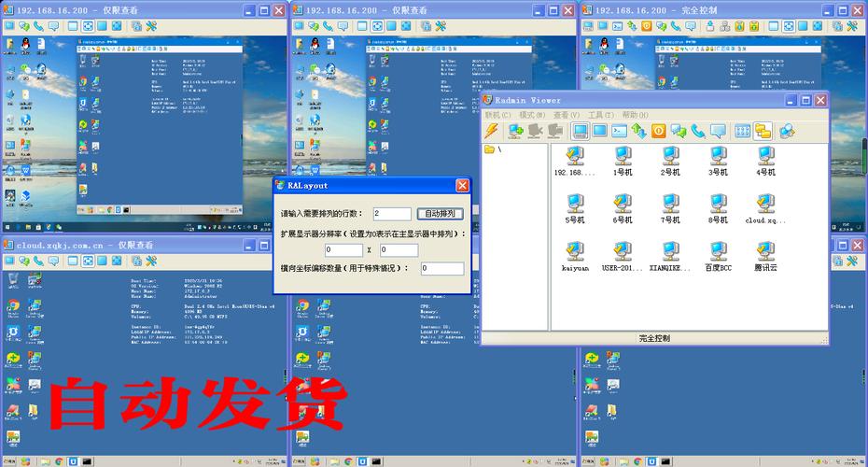Select the 百度BCC connection entry

(x=718, y=257)
